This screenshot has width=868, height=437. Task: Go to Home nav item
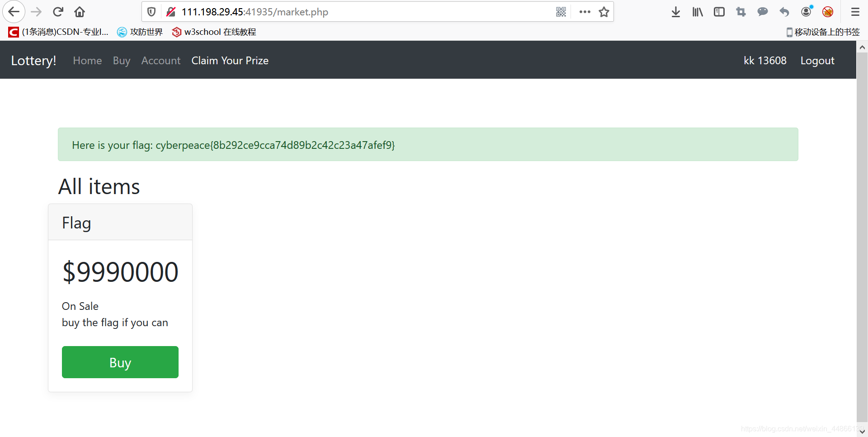(x=87, y=61)
